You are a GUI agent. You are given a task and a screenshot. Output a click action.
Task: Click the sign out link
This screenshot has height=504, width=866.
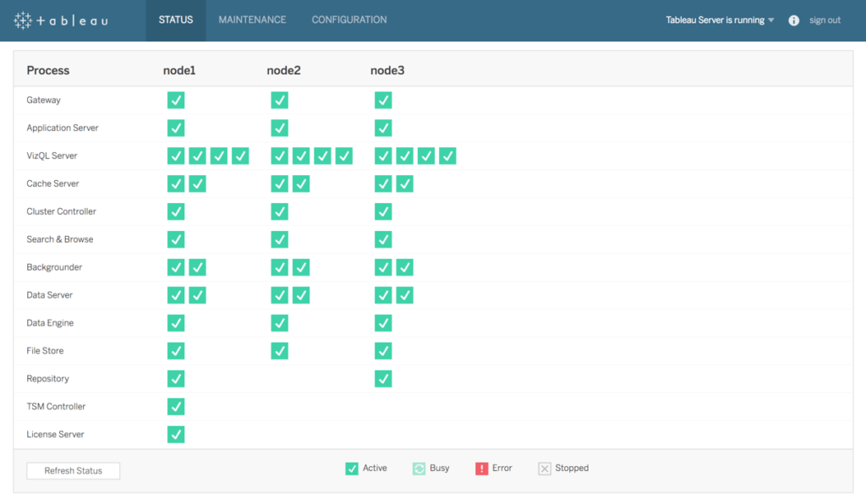(825, 20)
